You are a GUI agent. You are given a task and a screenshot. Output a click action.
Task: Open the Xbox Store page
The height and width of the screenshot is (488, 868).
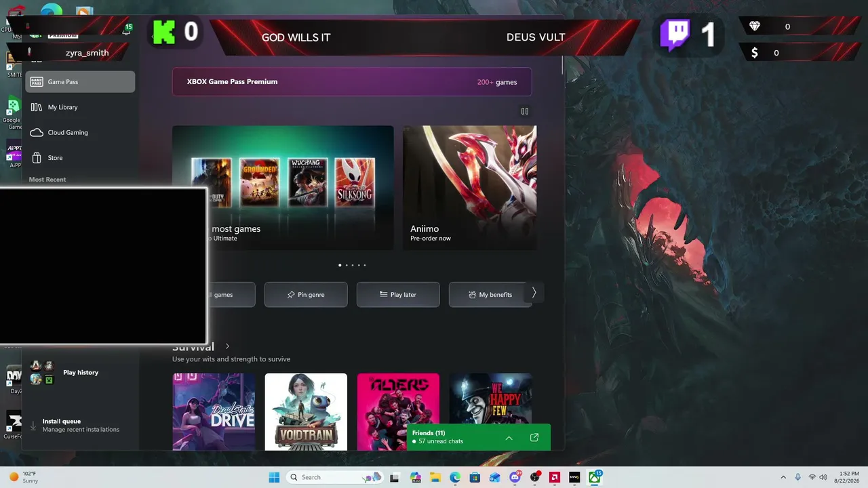80,158
